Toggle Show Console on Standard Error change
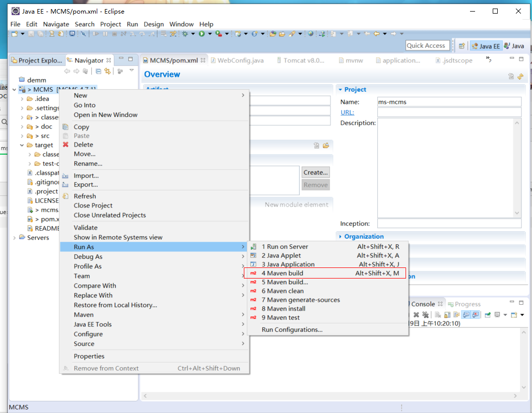This screenshot has height=413, width=532. [476, 315]
